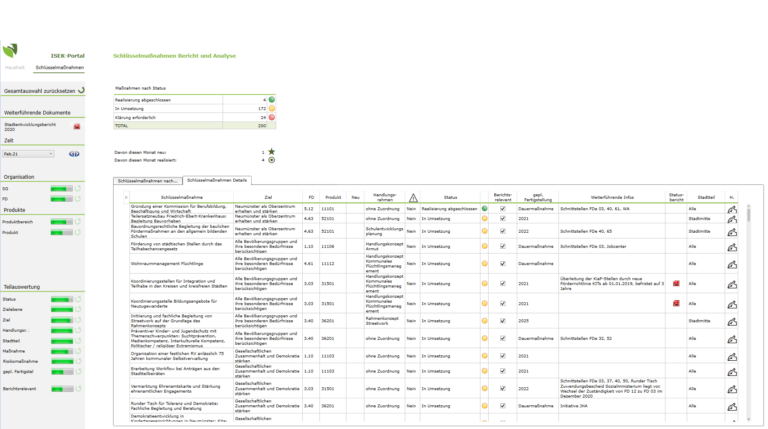Expand the table columns arrow left of Schlüsselmaßnahme header

(126, 197)
